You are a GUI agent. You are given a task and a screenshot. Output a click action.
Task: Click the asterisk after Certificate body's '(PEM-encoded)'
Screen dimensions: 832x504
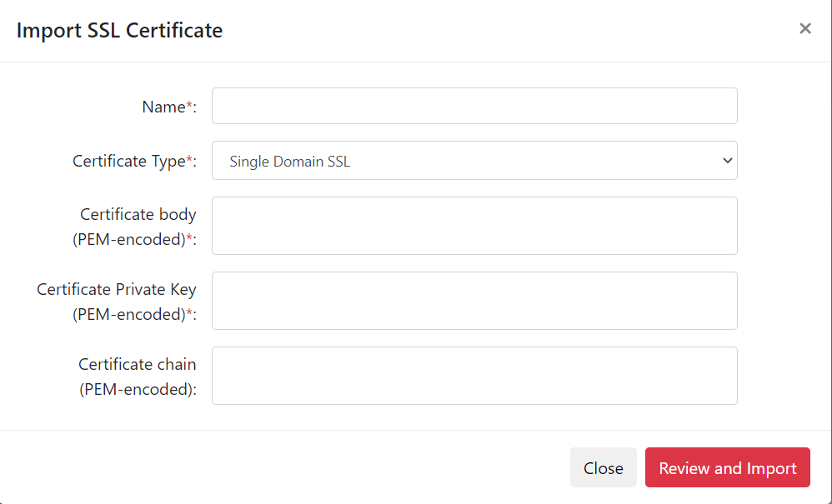189,238
